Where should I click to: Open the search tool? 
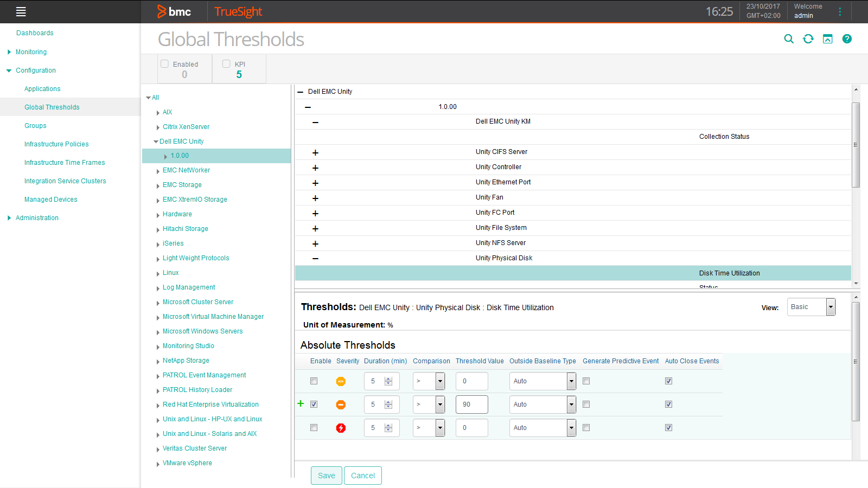[788, 38]
